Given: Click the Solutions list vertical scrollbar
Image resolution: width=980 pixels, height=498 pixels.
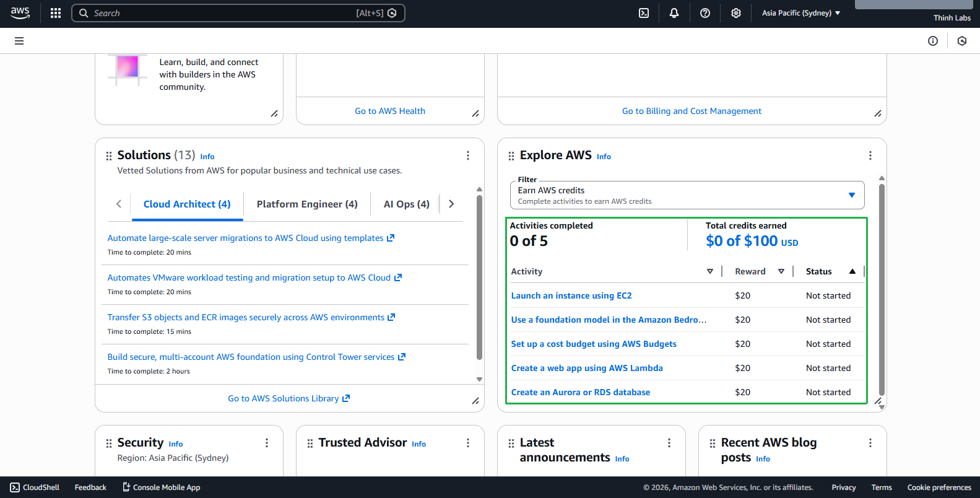Looking at the screenshot, I should (x=479, y=279).
